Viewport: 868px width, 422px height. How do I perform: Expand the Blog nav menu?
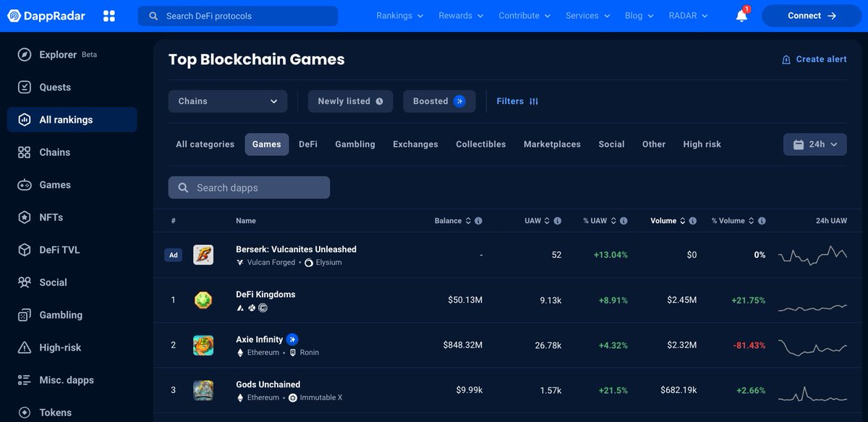[639, 16]
